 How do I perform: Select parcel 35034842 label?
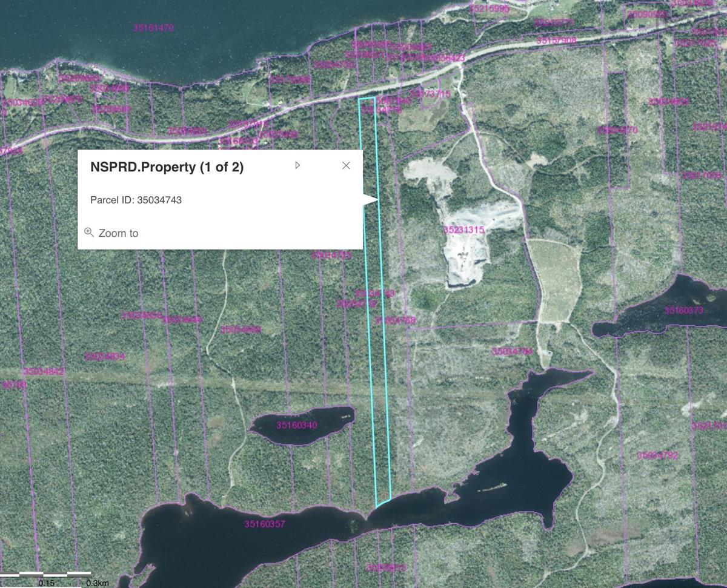[44, 371]
